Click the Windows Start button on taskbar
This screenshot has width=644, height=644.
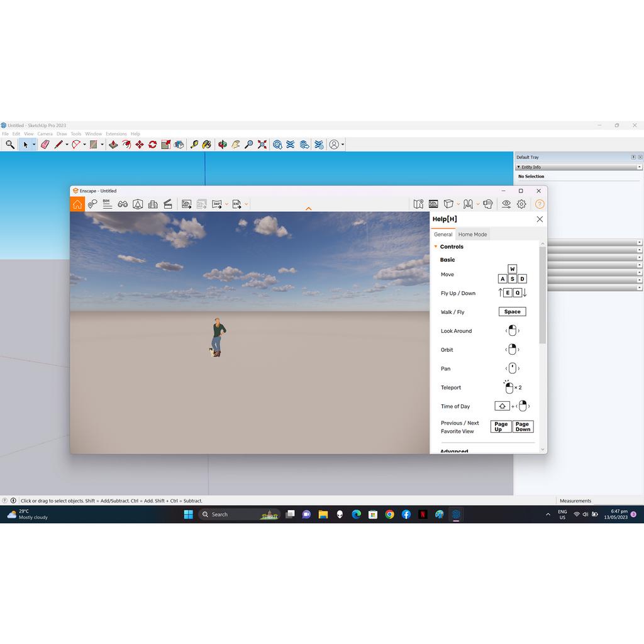click(x=188, y=514)
